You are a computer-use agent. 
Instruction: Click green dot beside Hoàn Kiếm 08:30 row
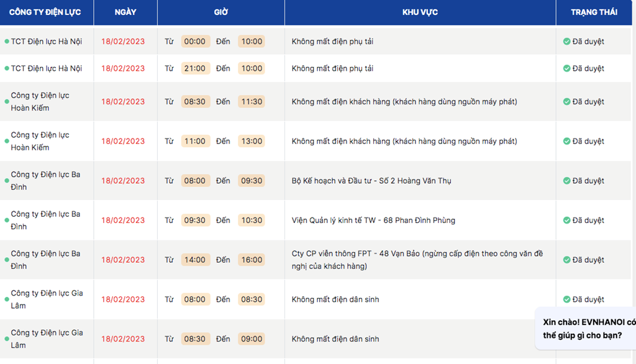(6, 101)
